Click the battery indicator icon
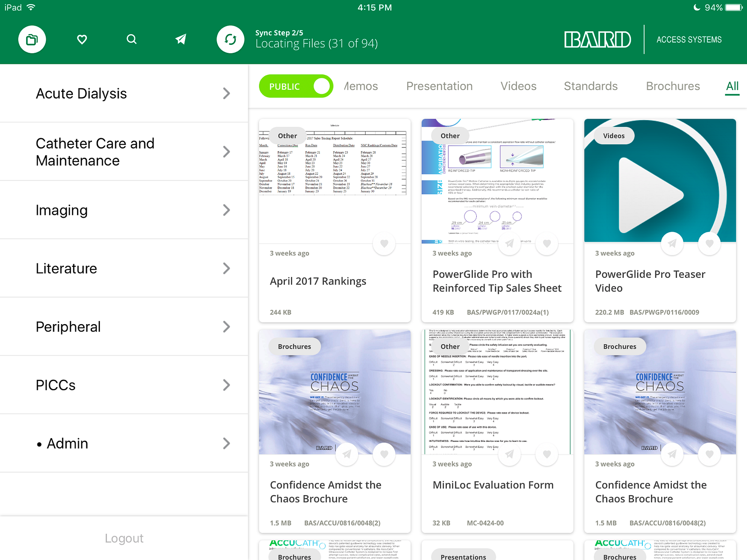This screenshot has width=747, height=560. pos(734,7)
